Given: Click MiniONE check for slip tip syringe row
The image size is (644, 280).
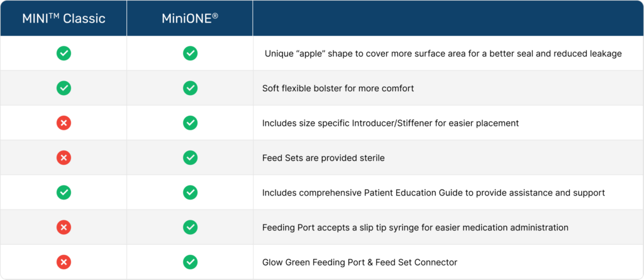Looking at the screenshot, I should pyautogui.click(x=190, y=227).
